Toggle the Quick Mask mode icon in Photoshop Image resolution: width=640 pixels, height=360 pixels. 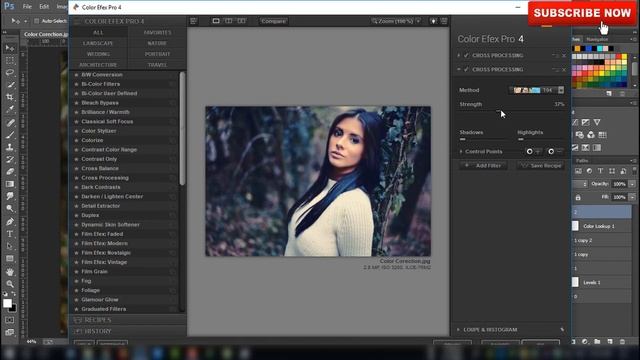click(x=10, y=320)
